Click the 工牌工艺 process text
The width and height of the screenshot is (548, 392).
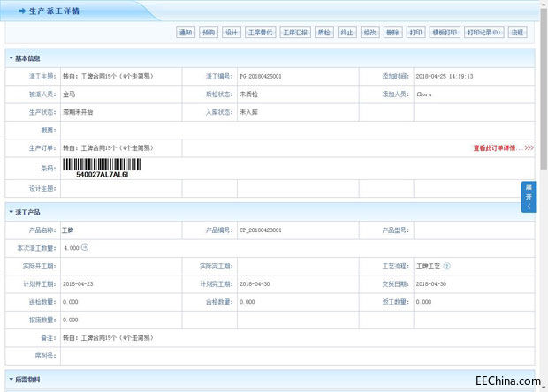pyautogui.click(x=428, y=267)
